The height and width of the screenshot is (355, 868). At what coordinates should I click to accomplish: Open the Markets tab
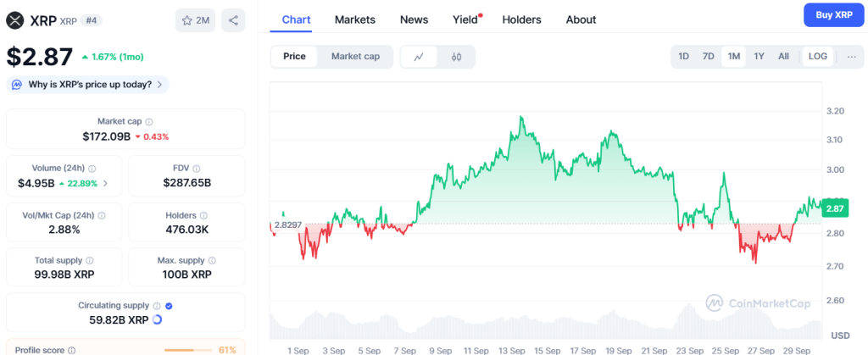coord(355,19)
